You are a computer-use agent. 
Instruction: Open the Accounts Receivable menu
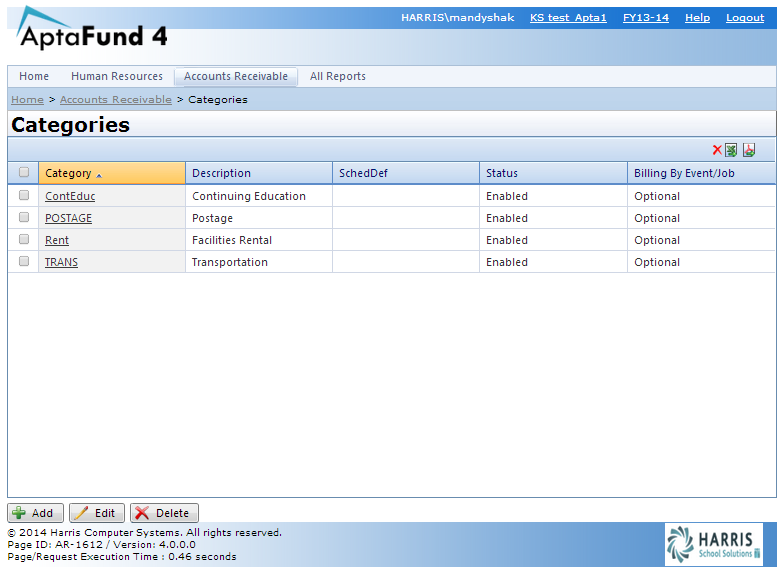[236, 76]
